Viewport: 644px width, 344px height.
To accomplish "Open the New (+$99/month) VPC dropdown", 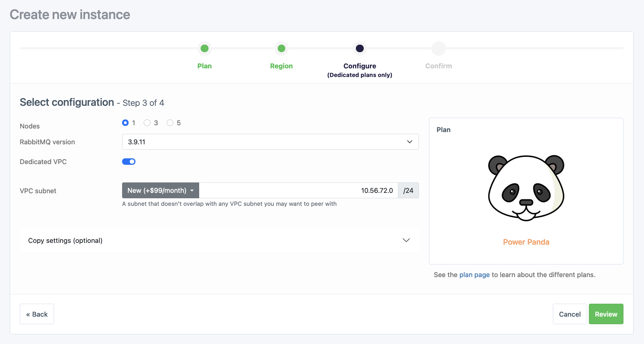I will pyautogui.click(x=161, y=190).
